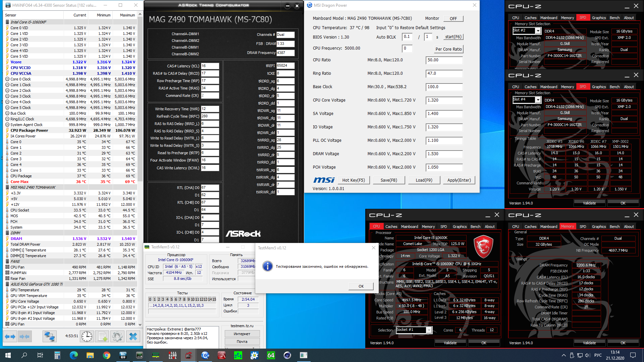644x362 pixels.
Task: Click the collapse columns arrows icon in HWiNFO
Action: pos(24,336)
